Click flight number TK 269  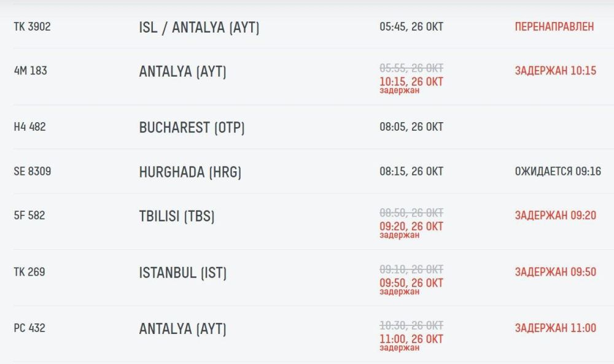tap(29, 272)
